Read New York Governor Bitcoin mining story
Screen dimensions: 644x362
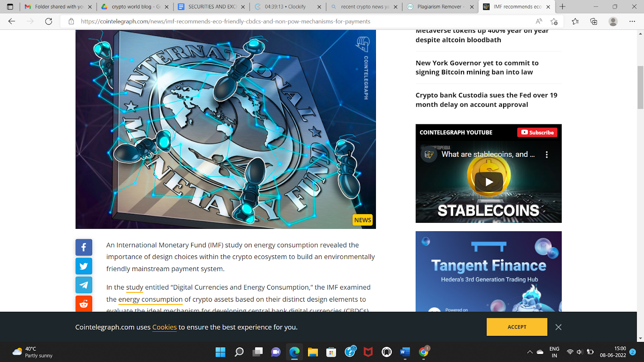pos(477,68)
